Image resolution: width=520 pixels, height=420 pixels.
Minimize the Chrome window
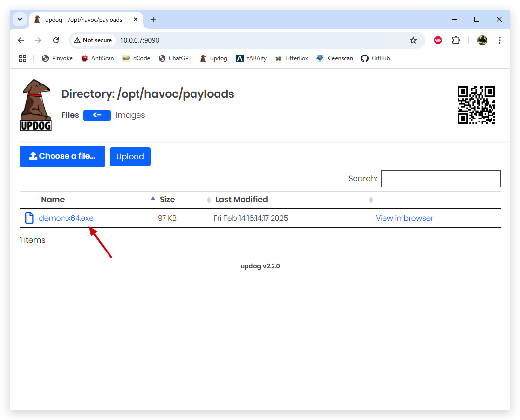(x=454, y=20)
